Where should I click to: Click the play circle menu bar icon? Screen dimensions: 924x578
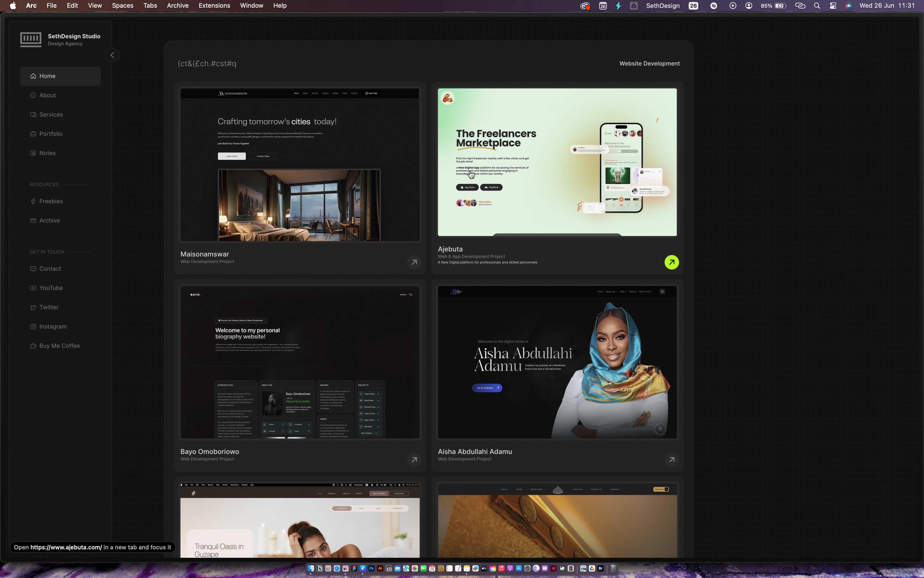[732, 6]
